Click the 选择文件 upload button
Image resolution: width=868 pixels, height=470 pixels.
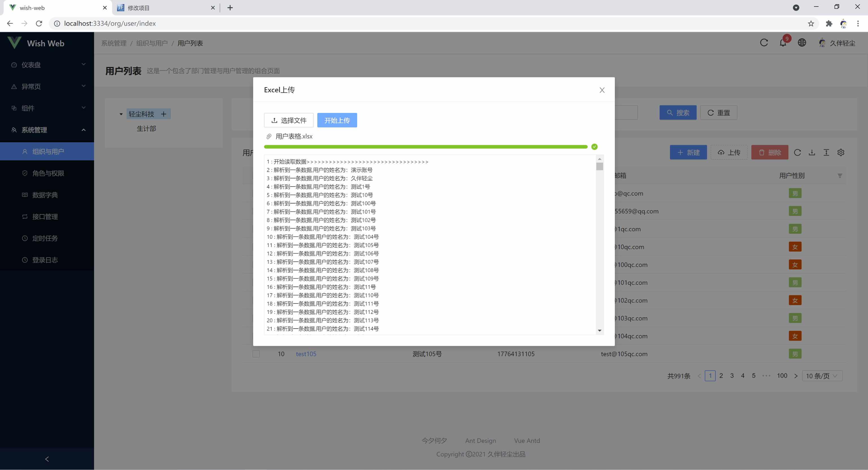pos(289,120)
